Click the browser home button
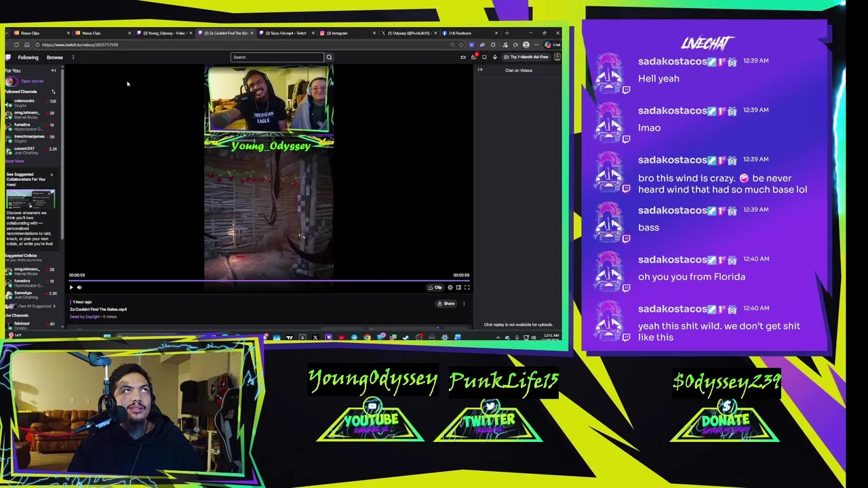 point(26,45)
